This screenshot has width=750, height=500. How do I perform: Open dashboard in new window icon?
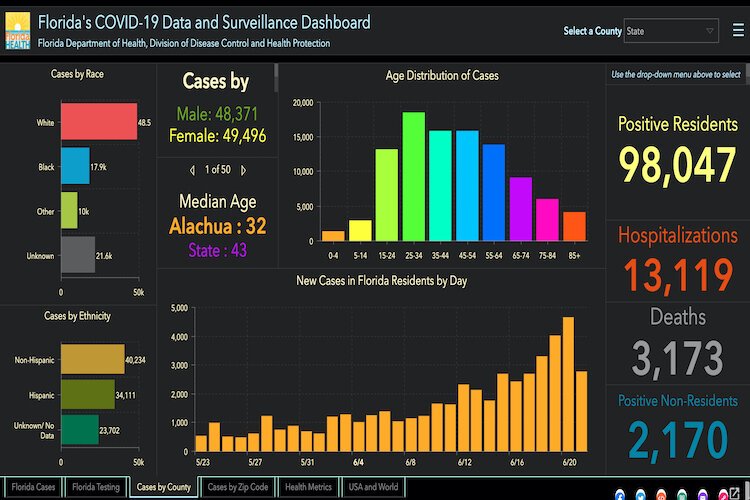(735, 493)
